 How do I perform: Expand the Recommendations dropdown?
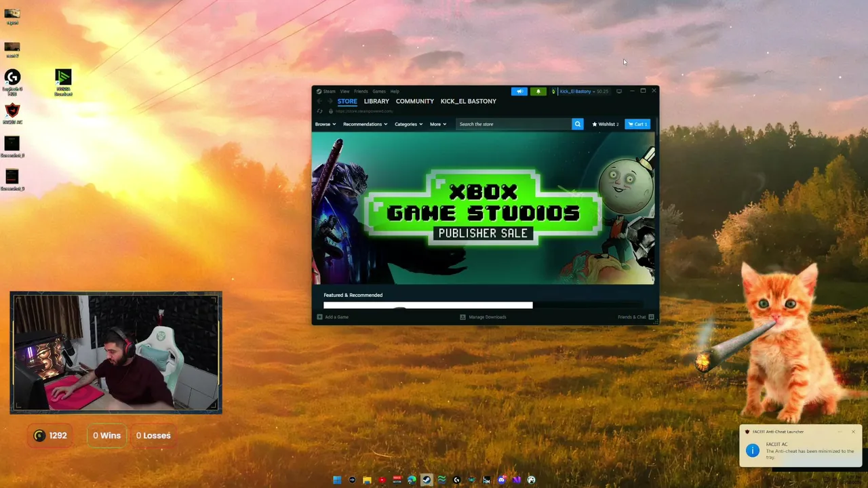(x=365, y=124)
